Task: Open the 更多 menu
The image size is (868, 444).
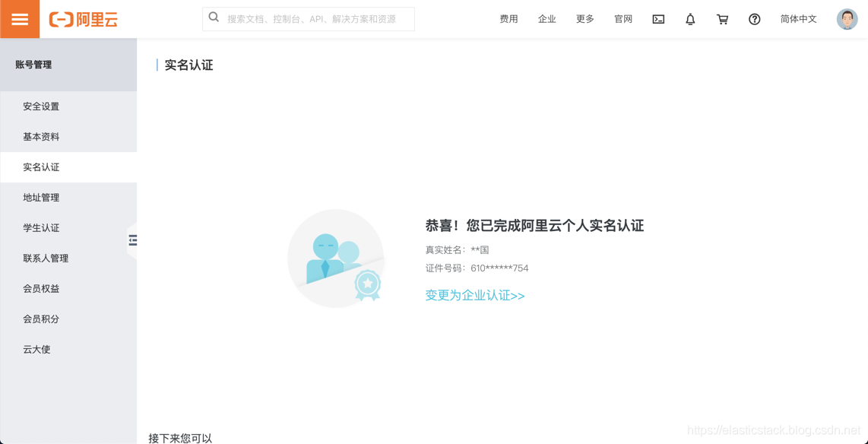Action: click(585, 19)
